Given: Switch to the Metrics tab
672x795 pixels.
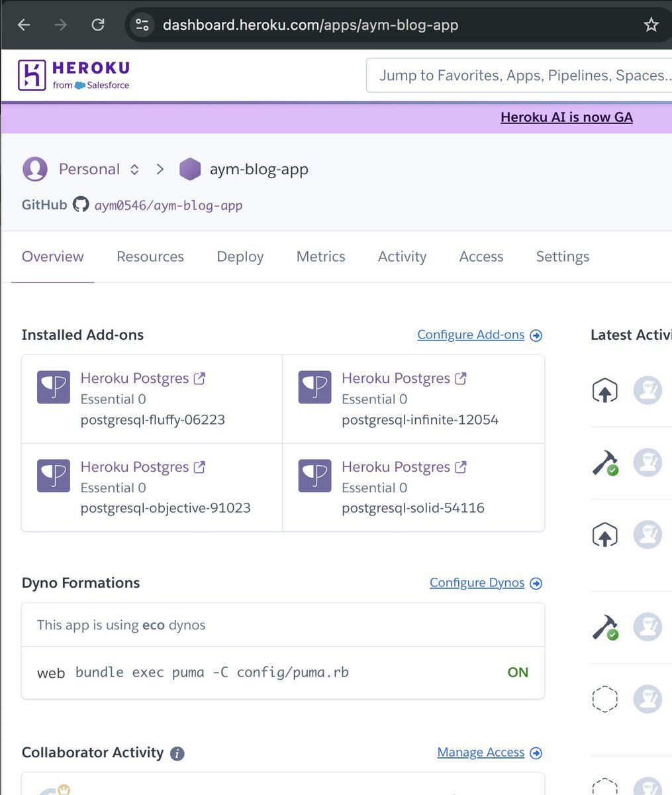Looking at the screenshot, I should coord(321,256).
